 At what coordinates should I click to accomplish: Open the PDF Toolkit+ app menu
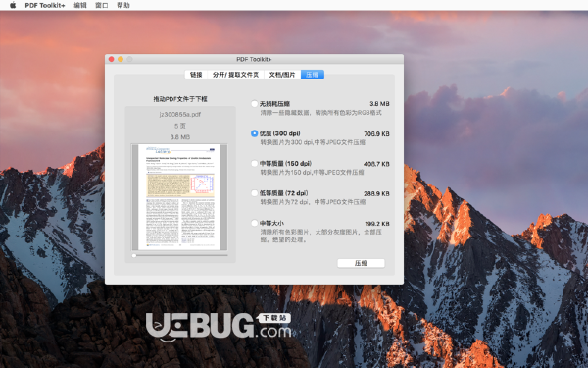tap(45, 5)
